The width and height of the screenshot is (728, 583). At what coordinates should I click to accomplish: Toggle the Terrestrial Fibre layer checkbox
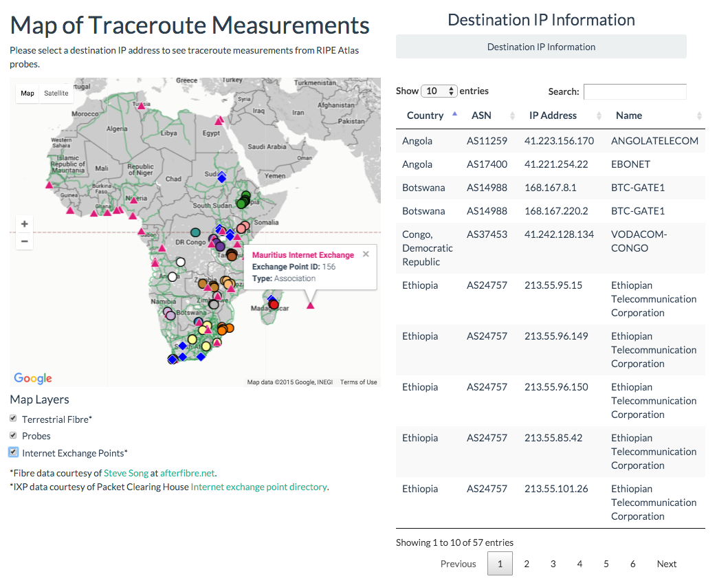(14, 418)
